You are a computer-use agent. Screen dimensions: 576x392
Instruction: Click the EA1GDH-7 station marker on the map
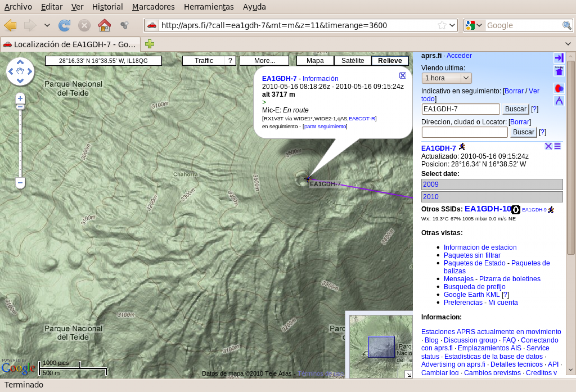[x=307, y=179]
